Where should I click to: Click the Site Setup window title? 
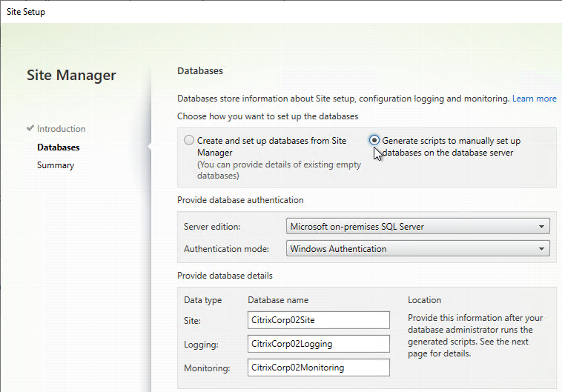coord(26,12)
